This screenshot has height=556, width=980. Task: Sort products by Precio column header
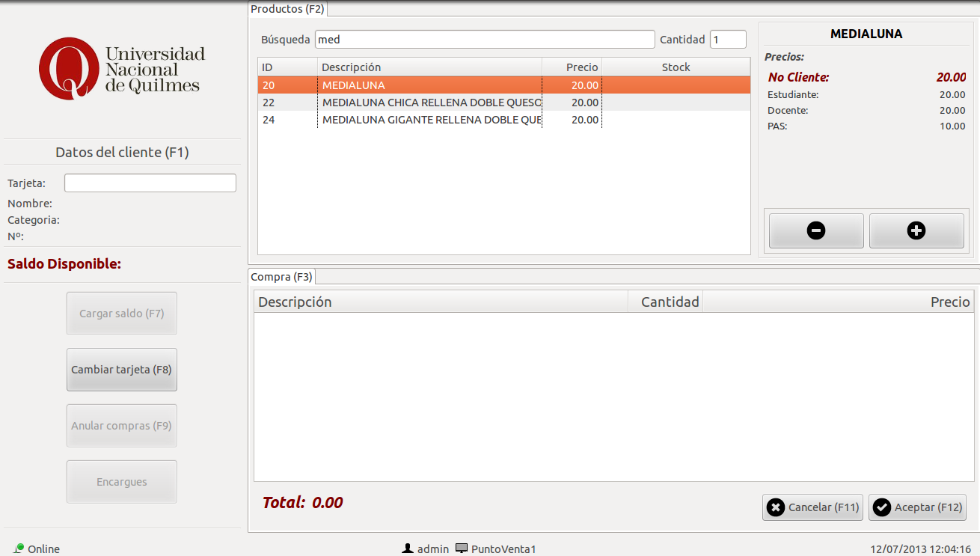tap(572, 67)
